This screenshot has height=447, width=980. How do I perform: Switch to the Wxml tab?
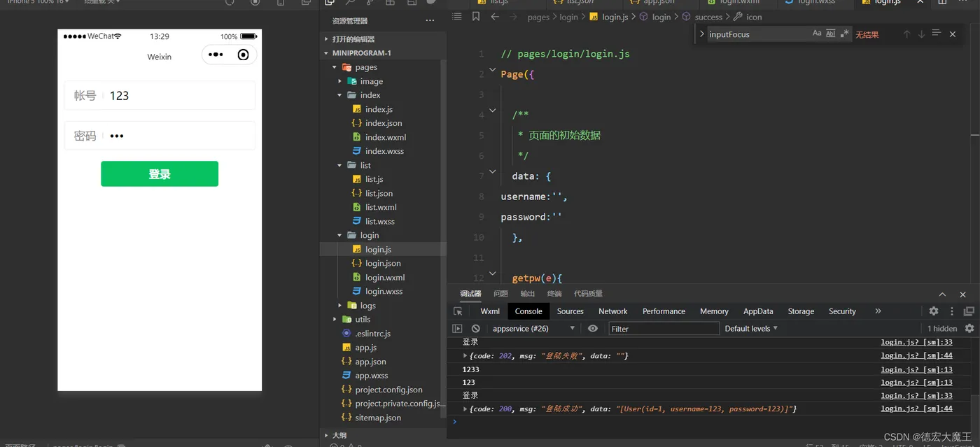coord(490,311)
